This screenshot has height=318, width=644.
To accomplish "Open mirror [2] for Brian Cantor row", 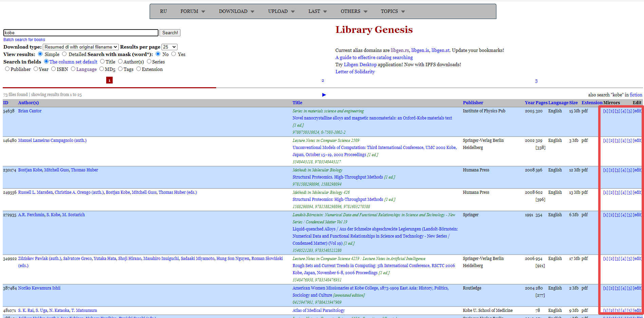I will click(611, 111).
